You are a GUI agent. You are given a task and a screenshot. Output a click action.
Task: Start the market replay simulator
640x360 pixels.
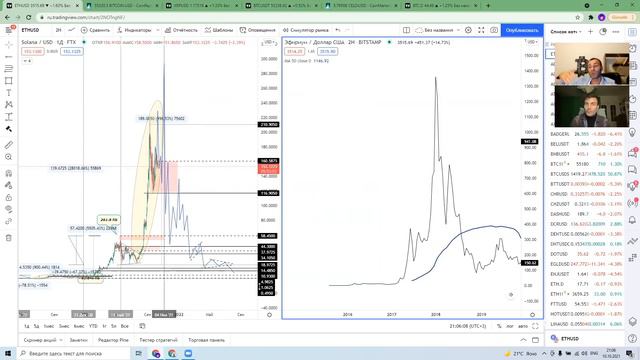coord(306,30)
